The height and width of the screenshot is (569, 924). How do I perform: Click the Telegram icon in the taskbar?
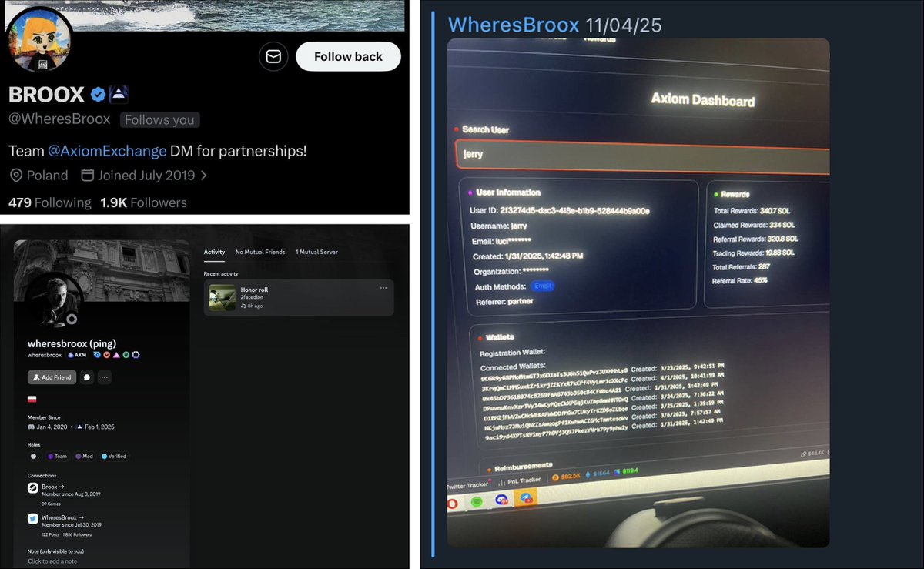click(x=526, y=498)
